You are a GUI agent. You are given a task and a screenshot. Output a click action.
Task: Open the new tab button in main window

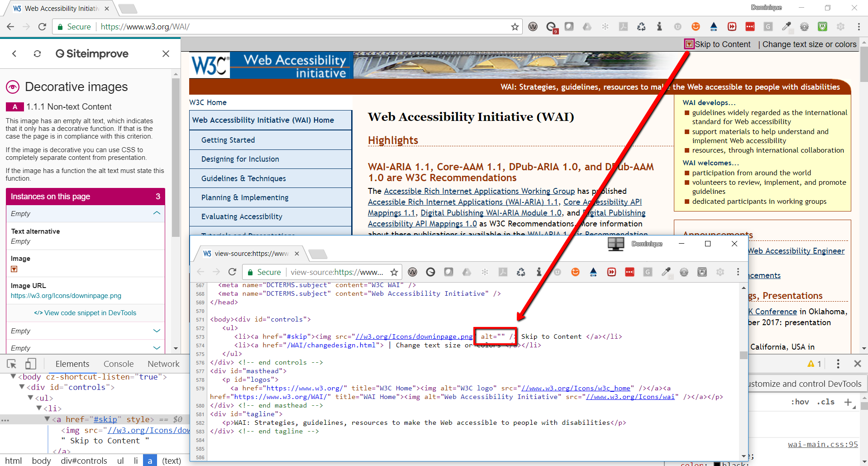click(x=128, y=9)
